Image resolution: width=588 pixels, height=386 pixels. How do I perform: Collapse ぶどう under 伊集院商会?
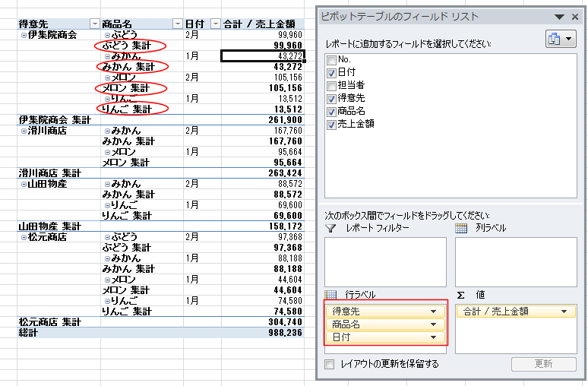107,35
